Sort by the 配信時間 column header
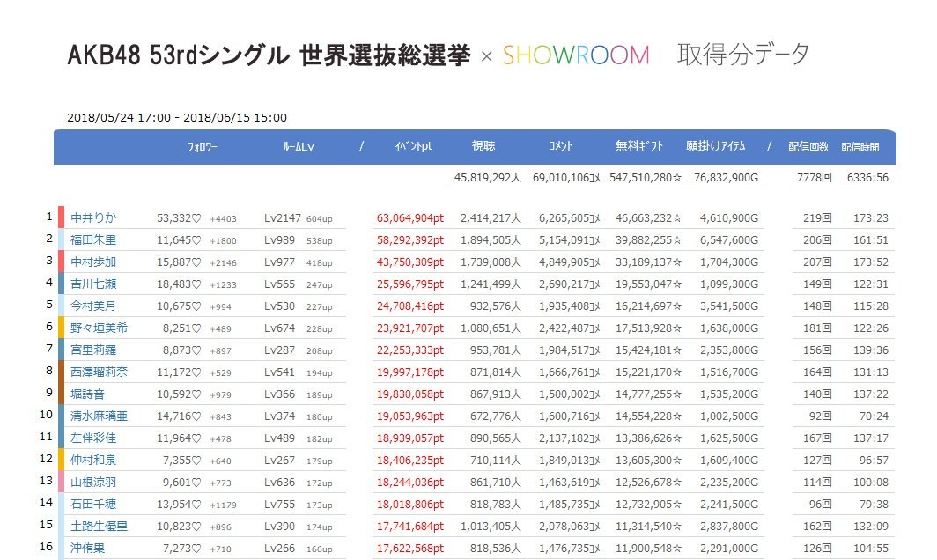Viewport: 937px width, 560px height. tap(860, 146)
